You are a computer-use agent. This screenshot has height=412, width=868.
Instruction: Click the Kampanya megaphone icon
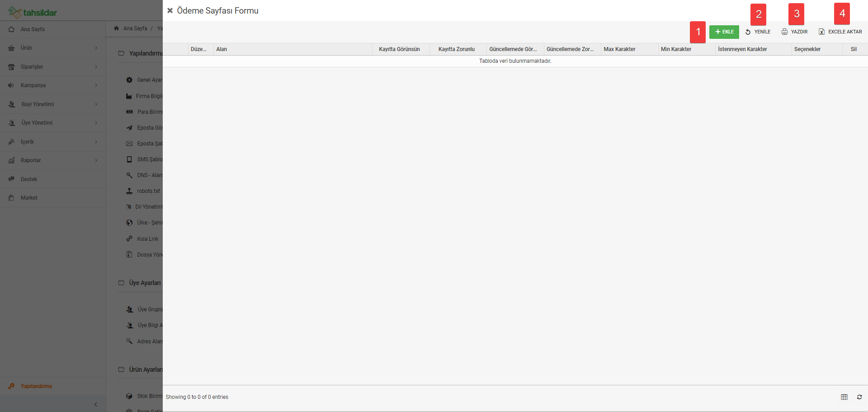coord(11,85)
